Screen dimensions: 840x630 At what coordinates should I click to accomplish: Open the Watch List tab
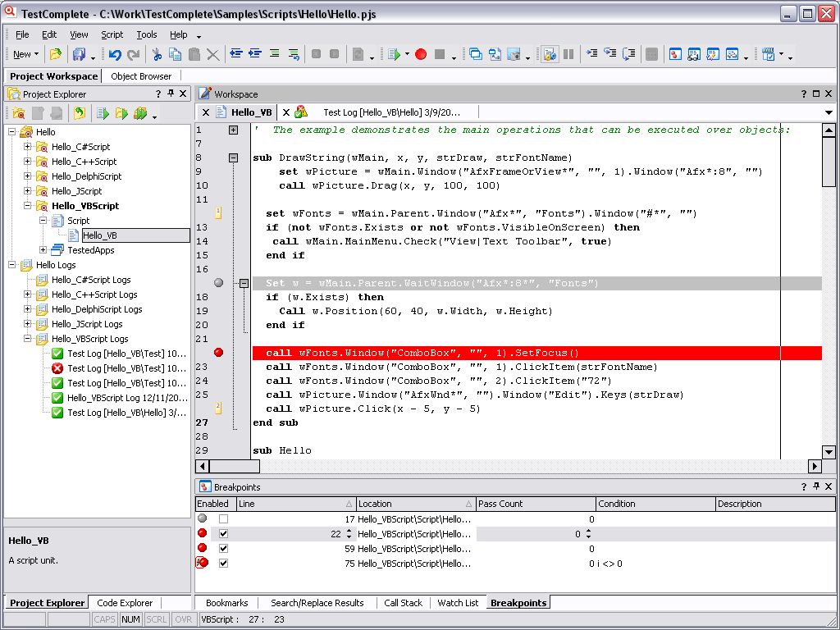pyautogui.click(x=458, y=603)
